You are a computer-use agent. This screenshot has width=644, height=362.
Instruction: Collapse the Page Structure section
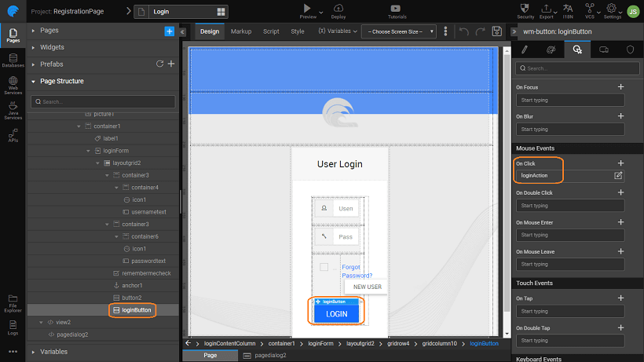tap(33, 81)
